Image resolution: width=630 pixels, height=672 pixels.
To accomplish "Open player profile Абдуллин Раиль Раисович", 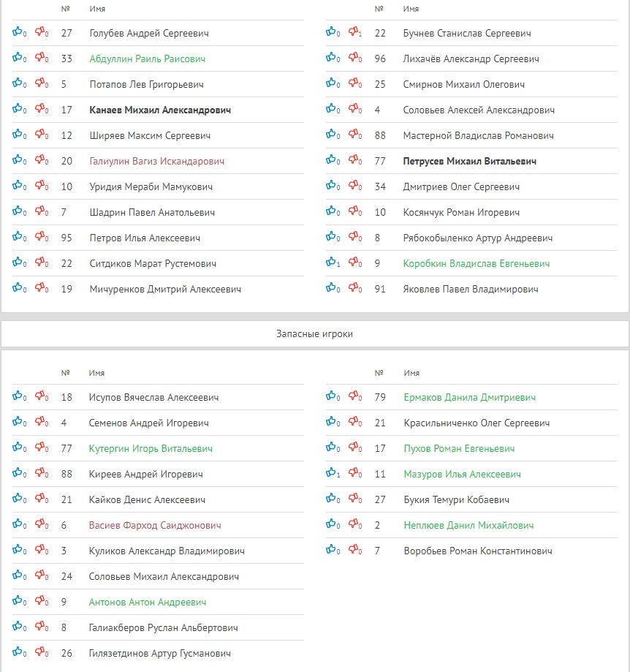I will (147, 59).
